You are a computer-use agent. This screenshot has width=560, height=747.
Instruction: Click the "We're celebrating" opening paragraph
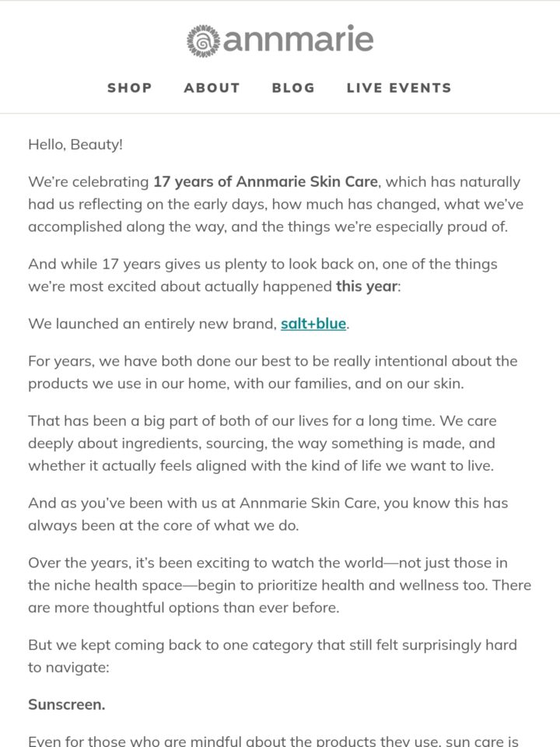(x=275, y=204)
